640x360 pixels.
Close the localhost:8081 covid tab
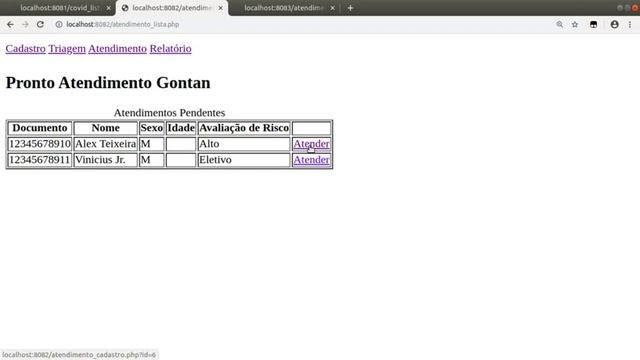(109, 8)
